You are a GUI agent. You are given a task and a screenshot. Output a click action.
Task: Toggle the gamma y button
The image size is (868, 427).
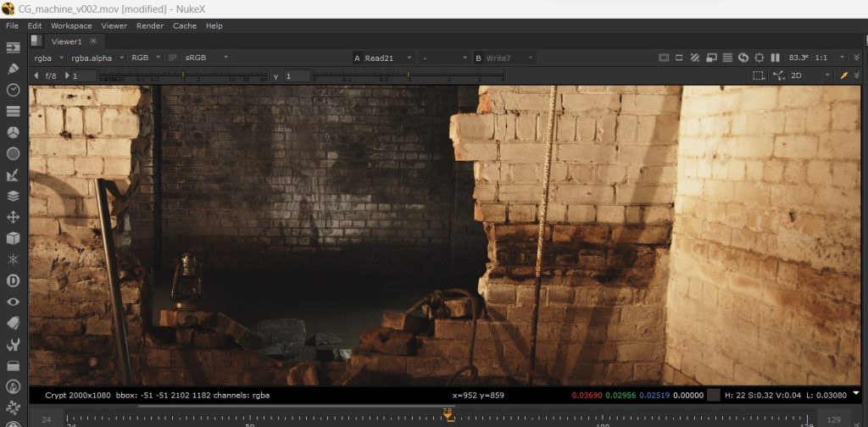click(x=275, y=75)
